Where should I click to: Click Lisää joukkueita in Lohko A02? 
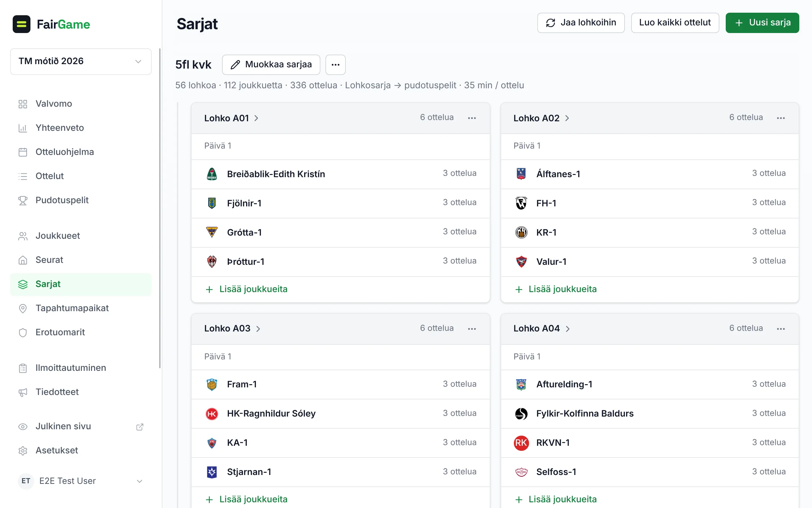[x=556, y=289]
